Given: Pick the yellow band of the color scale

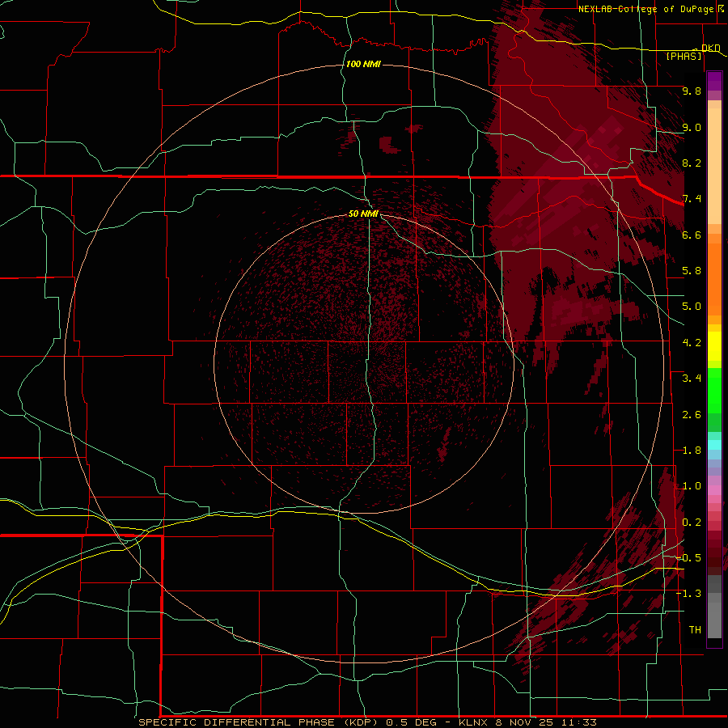Looking at the screenshot, I should point(714,346).
